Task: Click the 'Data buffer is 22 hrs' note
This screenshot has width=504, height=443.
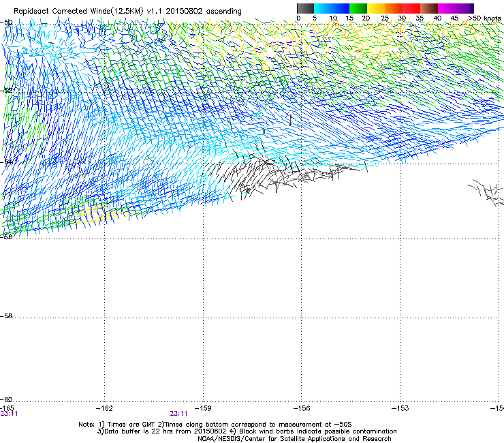Action: point(247,431)
